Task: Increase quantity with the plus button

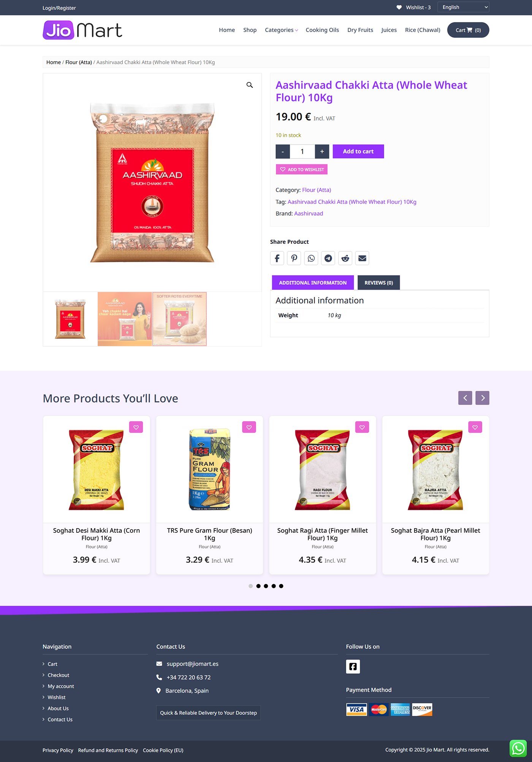Action: tap(322, 151)
